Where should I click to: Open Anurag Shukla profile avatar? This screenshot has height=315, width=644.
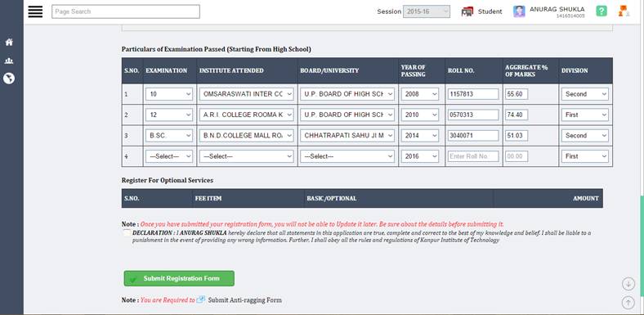tap(519, 11)
